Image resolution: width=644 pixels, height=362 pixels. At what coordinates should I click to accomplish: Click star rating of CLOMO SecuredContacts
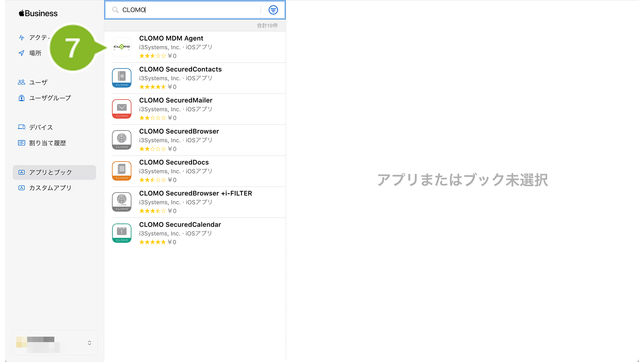(152, 87)
